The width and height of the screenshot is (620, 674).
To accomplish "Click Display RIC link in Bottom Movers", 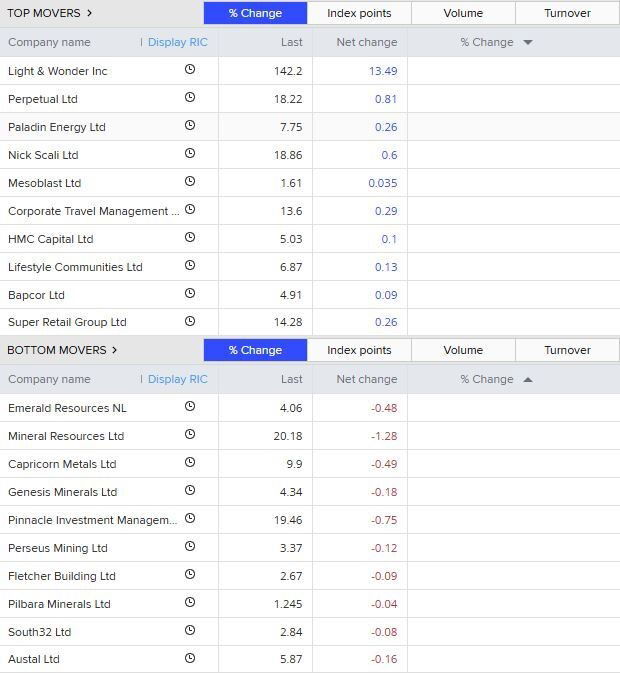I will [178, 379].
